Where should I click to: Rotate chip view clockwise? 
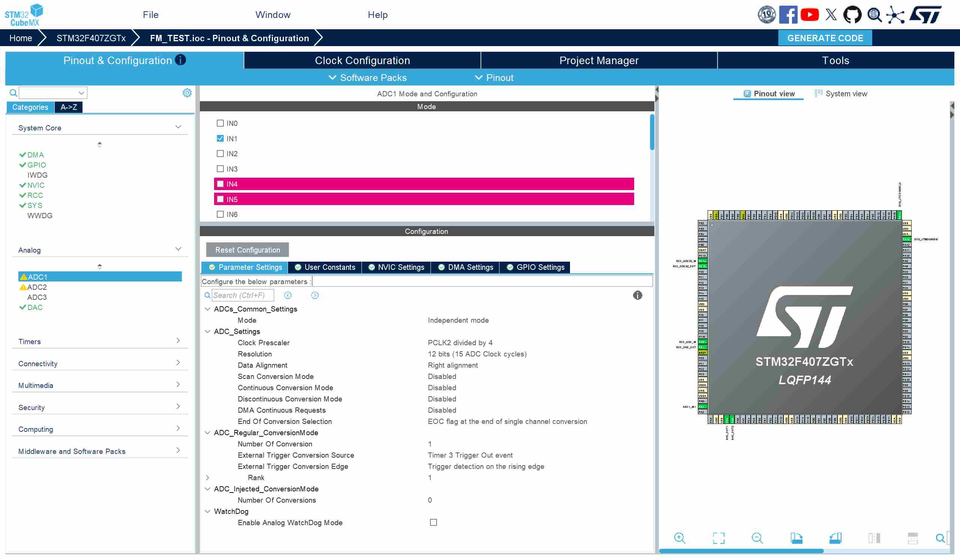(x=796, y=538)
